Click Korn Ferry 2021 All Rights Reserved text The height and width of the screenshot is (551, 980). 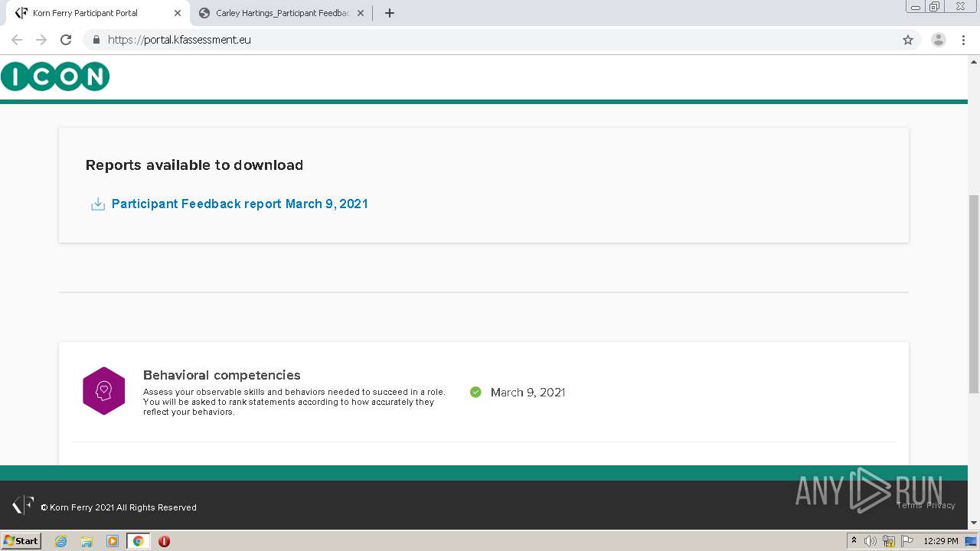click(119, 507)
